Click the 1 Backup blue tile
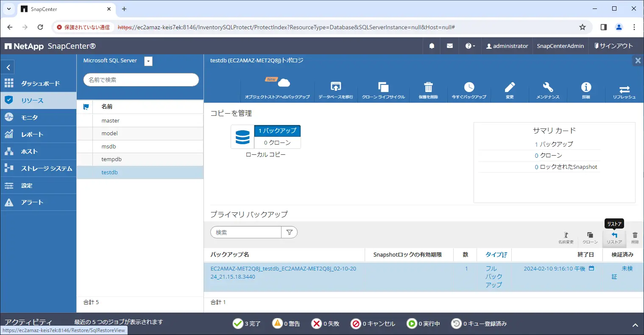 pos(277,131)
